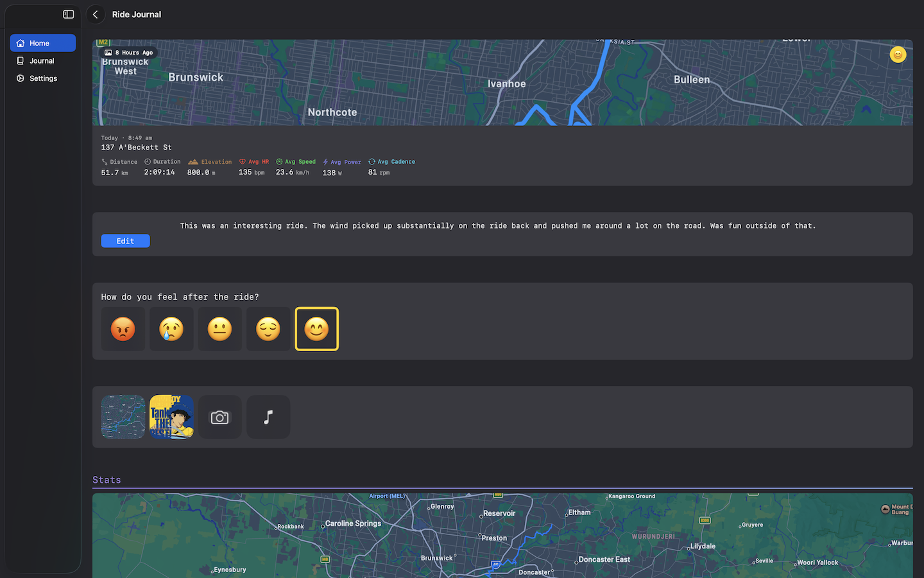Click the Avg Cadence cycle icon

pyautogui.click(x=372, y=162)
